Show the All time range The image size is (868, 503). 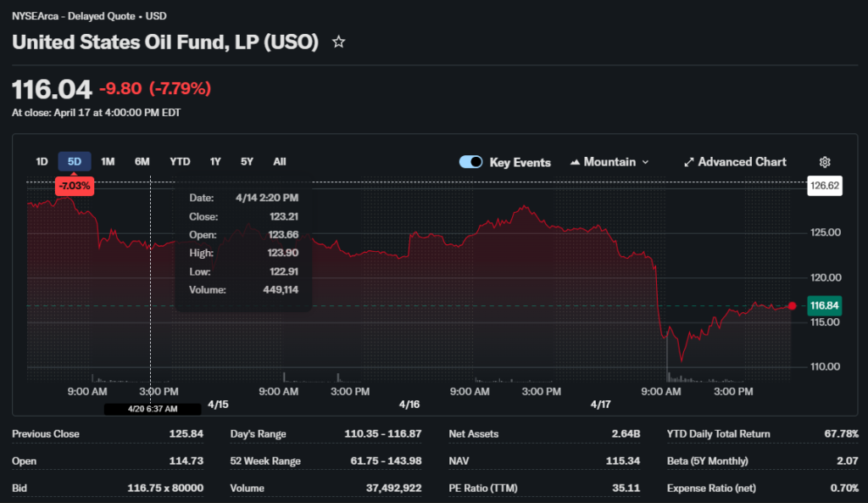(x=280, y=162)
